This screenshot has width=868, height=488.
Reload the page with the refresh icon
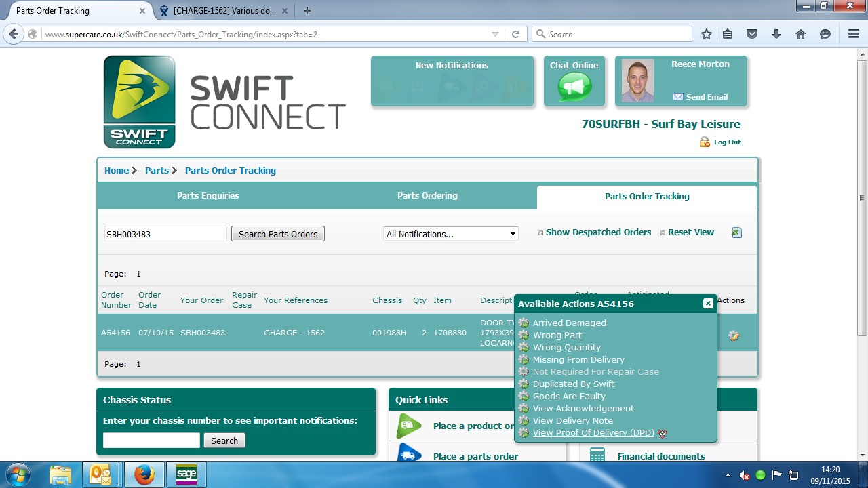point(515,34)
